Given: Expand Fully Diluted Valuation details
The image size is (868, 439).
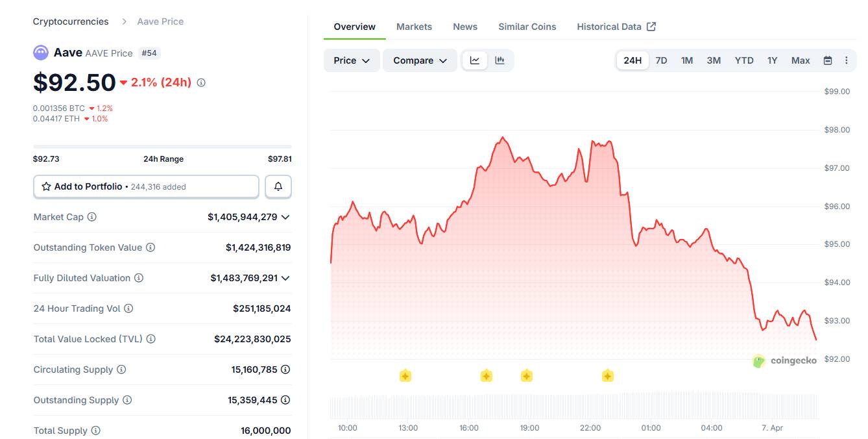Looking at the screenshot, I should (285, 278).
